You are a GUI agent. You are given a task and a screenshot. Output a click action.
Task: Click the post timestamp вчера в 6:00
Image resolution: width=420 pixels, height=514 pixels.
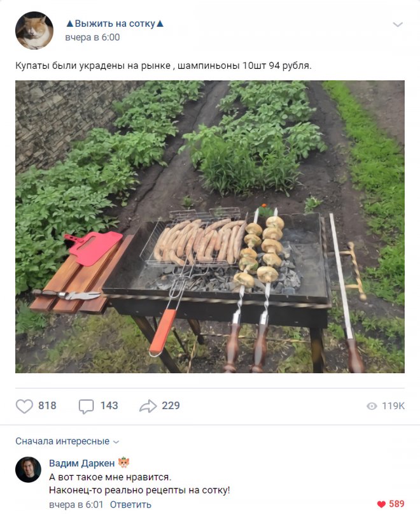92,38
